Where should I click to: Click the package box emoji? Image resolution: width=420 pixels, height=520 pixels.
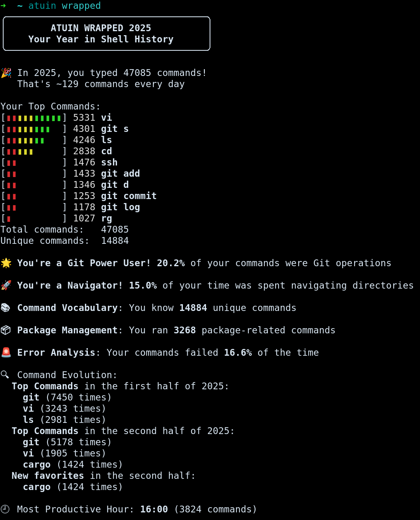click(x=6, y=330)
